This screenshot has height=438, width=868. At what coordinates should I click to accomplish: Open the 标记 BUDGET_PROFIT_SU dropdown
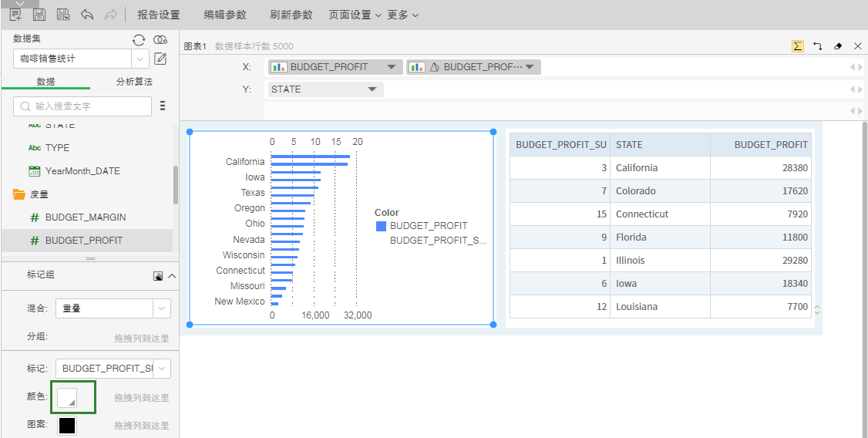162,369
